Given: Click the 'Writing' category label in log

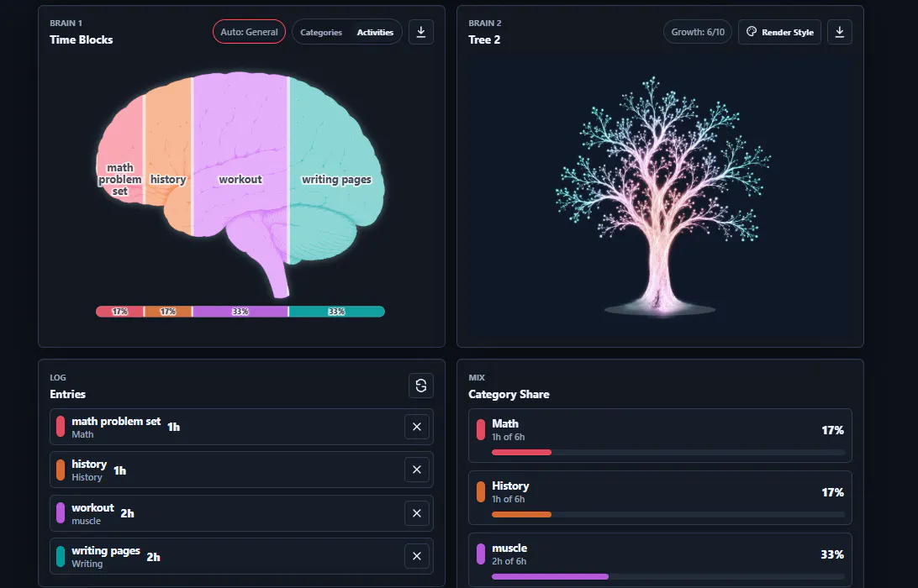Looking at the screenshot, I should (87, 564).
